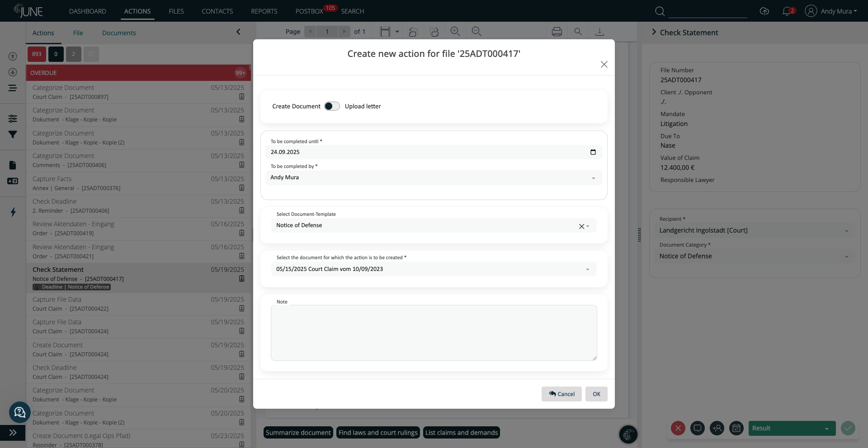Expand the 'To be completed by' dropdown
Viewport: 868px width, 448px height.
594,178
